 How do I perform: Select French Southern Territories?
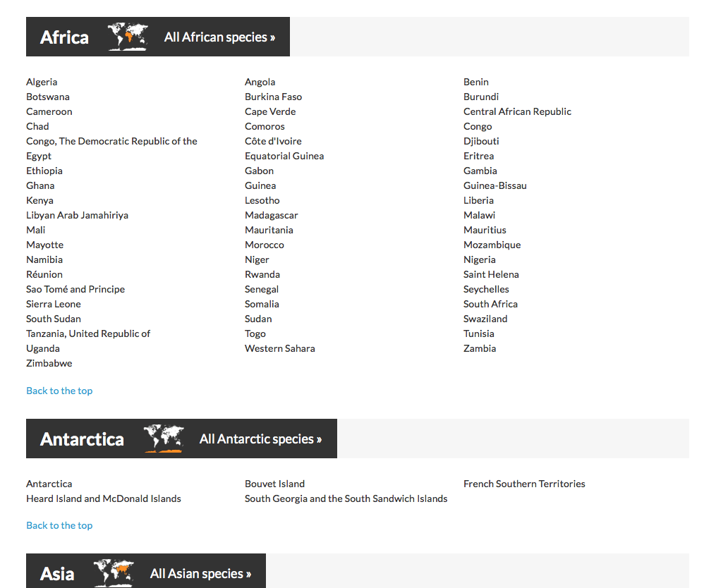pos(524,484)
